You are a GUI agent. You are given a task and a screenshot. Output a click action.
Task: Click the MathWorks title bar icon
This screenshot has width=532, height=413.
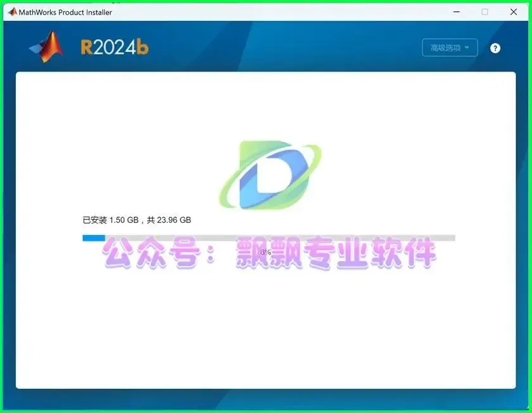(13, 12)
